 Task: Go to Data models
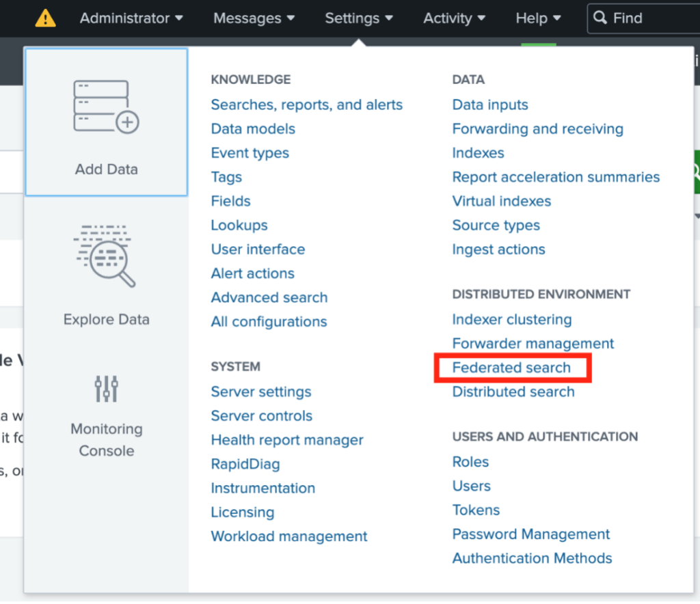click(x=253, y=128)
